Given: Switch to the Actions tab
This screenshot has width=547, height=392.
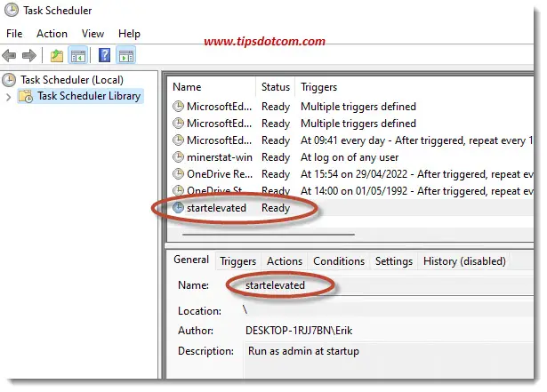Looking at the screenshot, I should pos(285,261).
